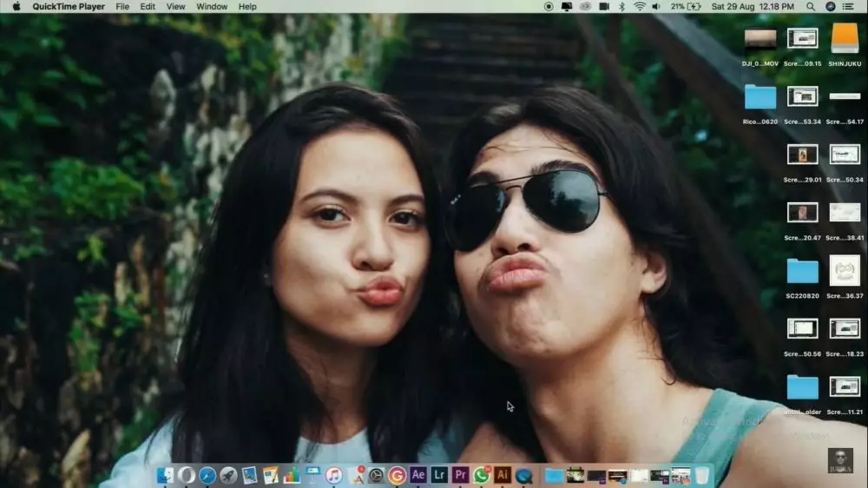
Task: Open Adobe After Effects from the dock
Action: (418, 475)
